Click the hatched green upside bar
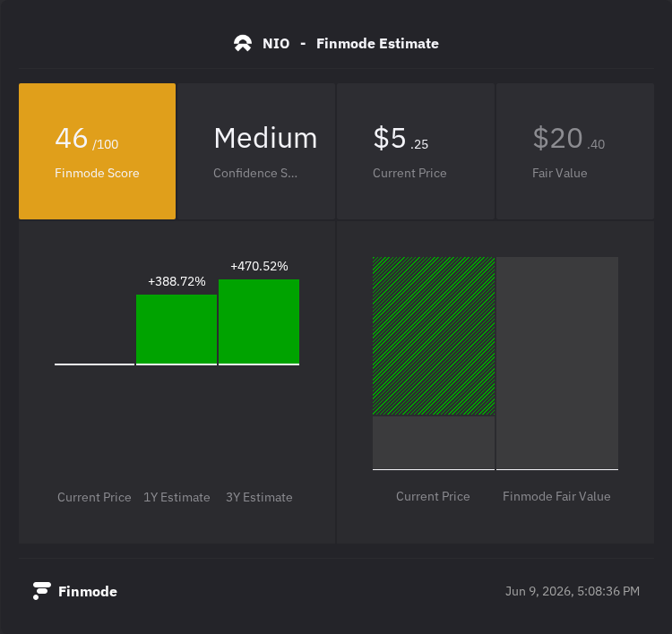The image size is (672, 634). coord(434,336)
